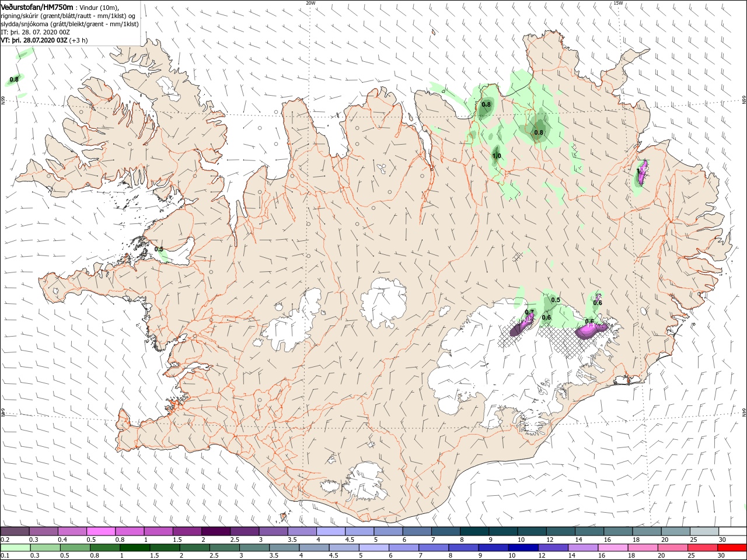Pick the darkest purple swatch labeled 2 in top legend row
The width and height of the screenshot is (747, 560).
215,531
